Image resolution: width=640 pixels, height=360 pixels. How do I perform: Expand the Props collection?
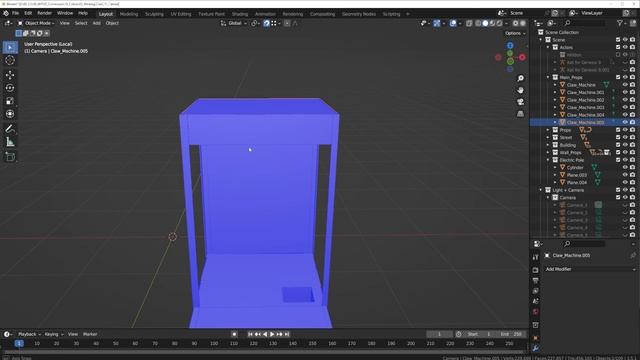click(x=548, y=130)
